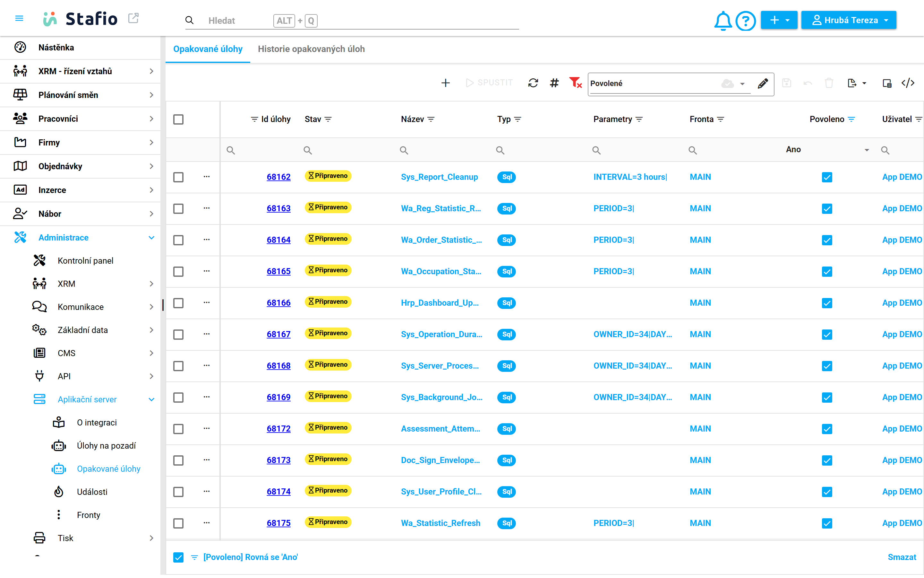924x578 pixels.
Task: Toggle Povoleno checkbox for task 68164
Action: point(827,240)
